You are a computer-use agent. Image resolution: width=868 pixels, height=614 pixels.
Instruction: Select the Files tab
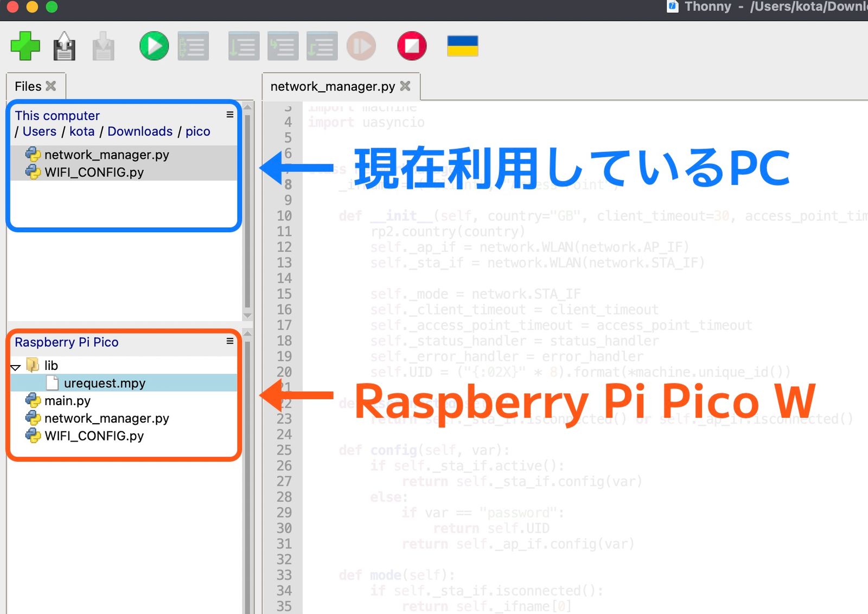pyautogui.click(x=28, y=86)
